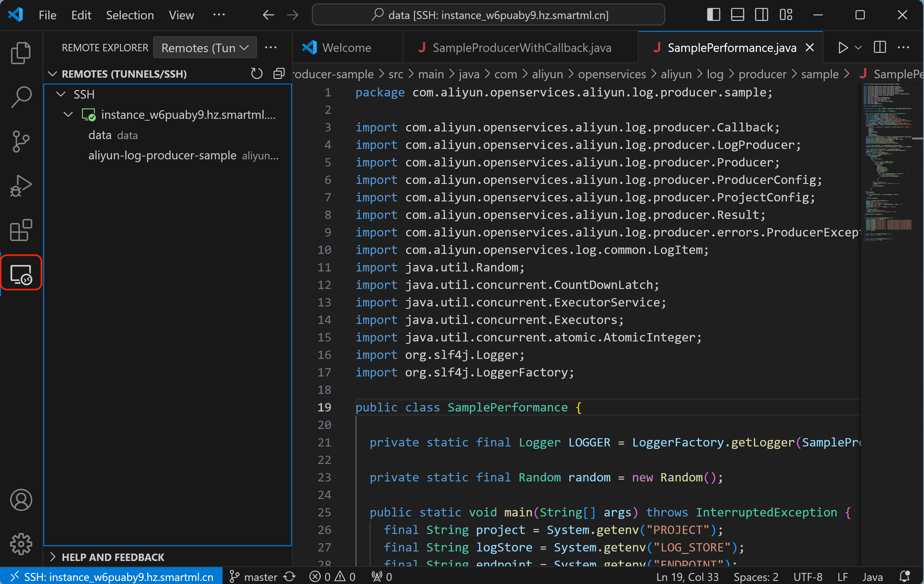Open the Run and Debug view

click(21, 186)
